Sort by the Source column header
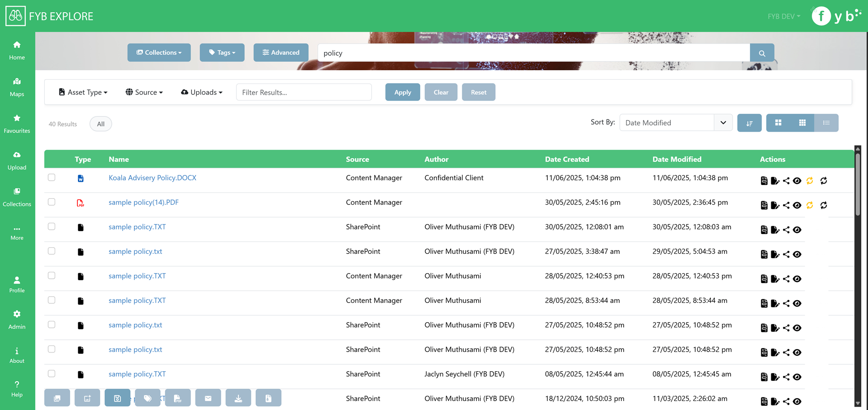This screenshot has width=868, height=410. pos(358,159)
